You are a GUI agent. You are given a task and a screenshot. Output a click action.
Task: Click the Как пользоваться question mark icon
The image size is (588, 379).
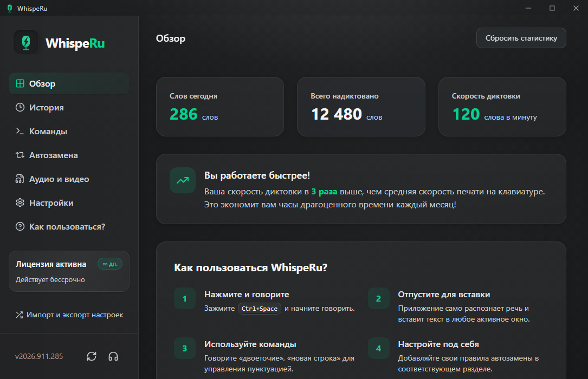point(20,226)
